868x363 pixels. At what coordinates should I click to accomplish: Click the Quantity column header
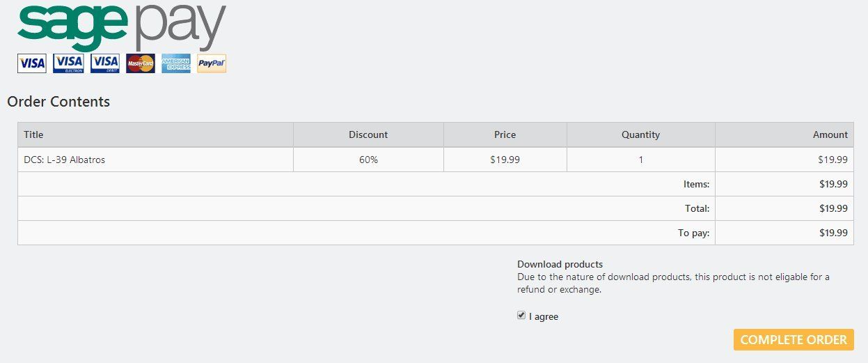pos(640,134)
